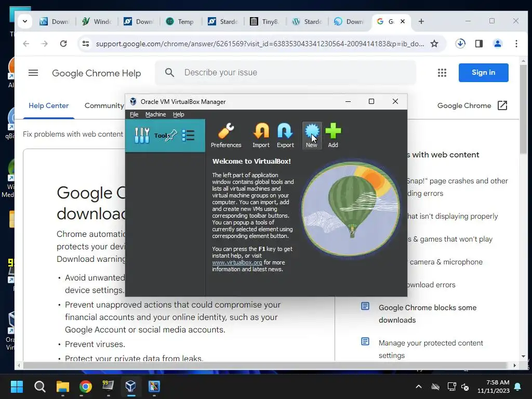Open VirtualBox Help menu
The width and height of the screenshot is (532, 399).
pyautogui.click(x=179, y=114)
